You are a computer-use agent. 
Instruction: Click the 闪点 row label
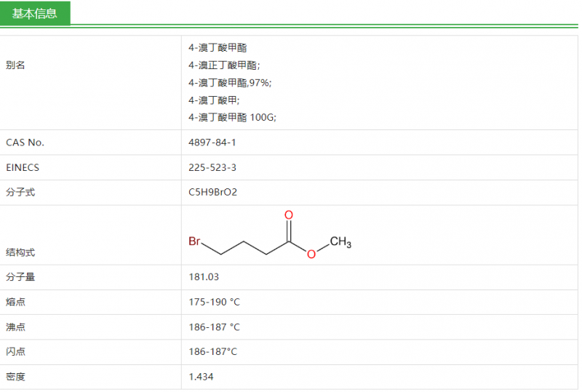[15, 352]
